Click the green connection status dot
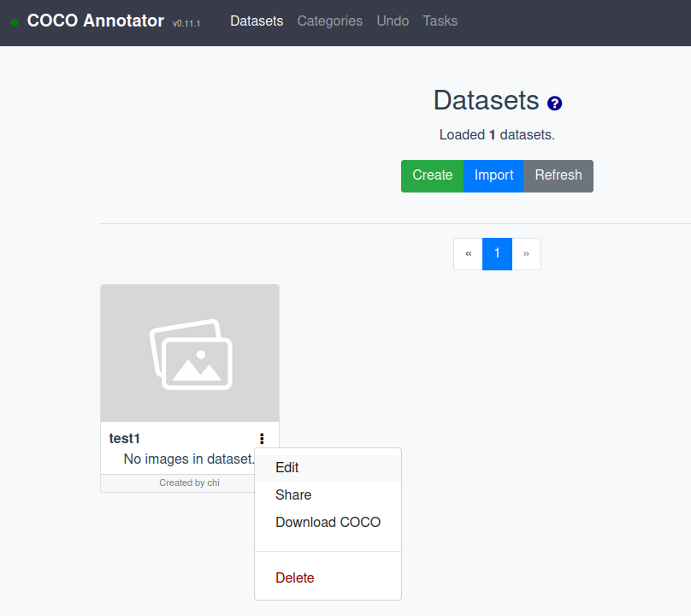 [15, 22]
